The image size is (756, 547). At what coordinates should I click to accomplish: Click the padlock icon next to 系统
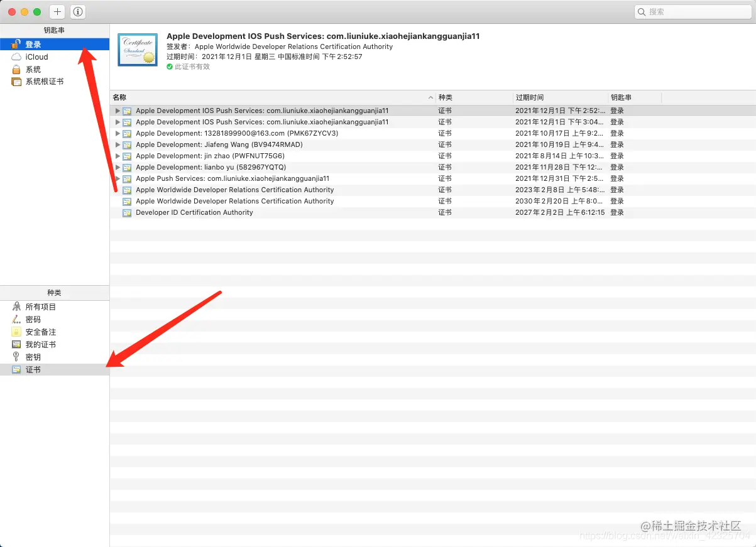(x=16, y=69)
